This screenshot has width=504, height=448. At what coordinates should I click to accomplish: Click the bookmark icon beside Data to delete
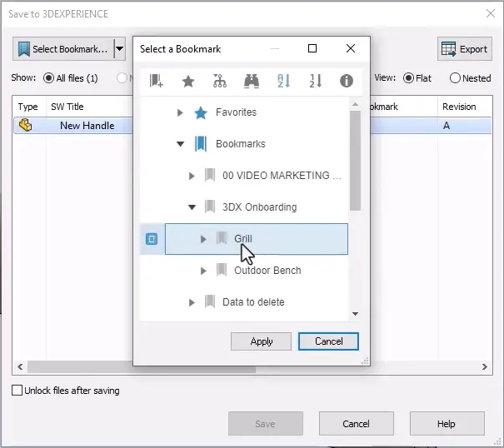(x=210, y=301)
